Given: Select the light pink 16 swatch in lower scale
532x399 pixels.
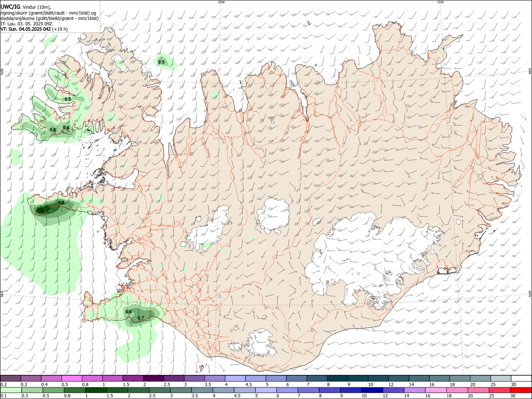Looking at the screenshot, I should pos(436,390).
